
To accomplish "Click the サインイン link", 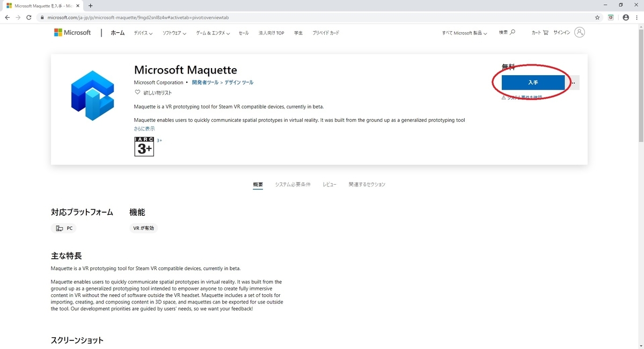I will coord(562,33).
